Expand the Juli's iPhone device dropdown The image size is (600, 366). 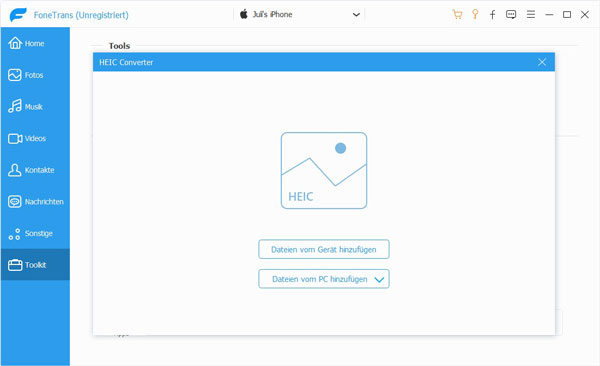356,15
